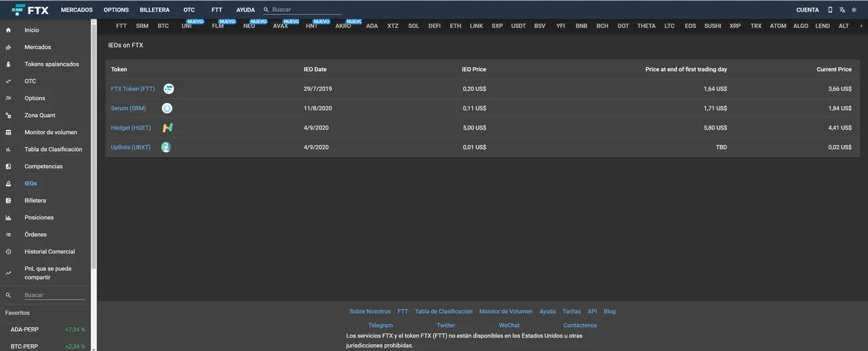The image size is (868, 351).
Task: Open the FTX Token (FTT) link
Action: tap(133, 89)
